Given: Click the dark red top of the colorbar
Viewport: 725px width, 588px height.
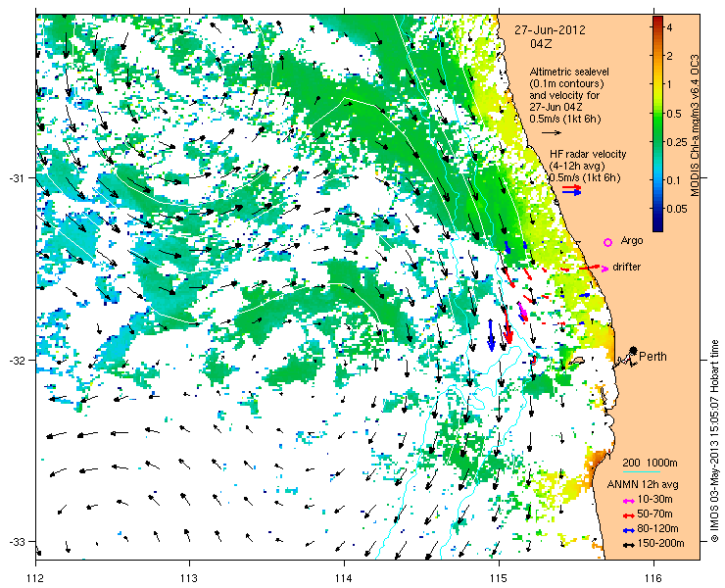Looking at the screenshot, I should [x=658, y=20].
